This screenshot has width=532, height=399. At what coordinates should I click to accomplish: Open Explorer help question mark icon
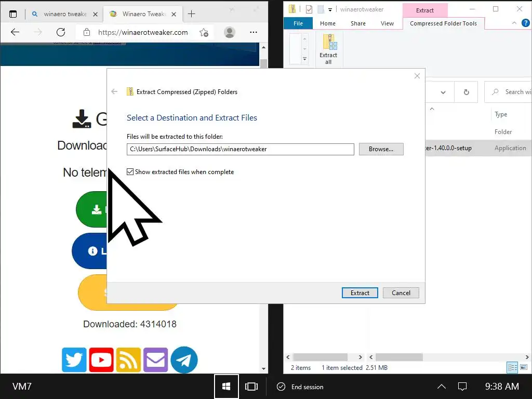coord(525,23)
